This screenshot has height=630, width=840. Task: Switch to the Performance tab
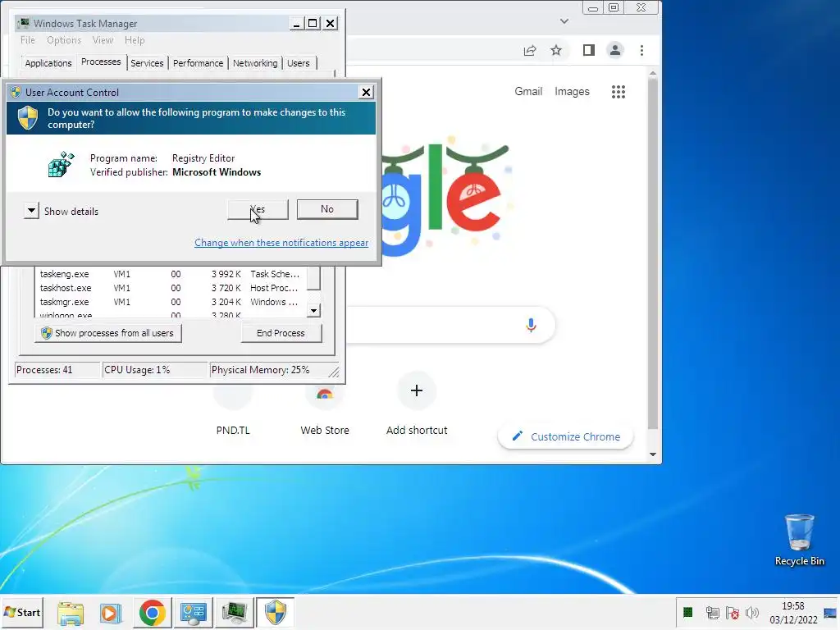point(199,63)
